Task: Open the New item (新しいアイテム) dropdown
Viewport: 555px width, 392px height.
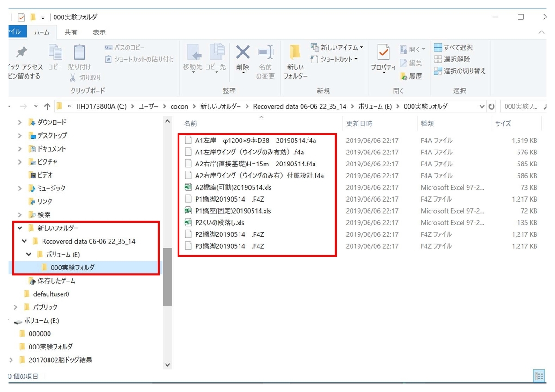Action: click(x=337, y=48)
